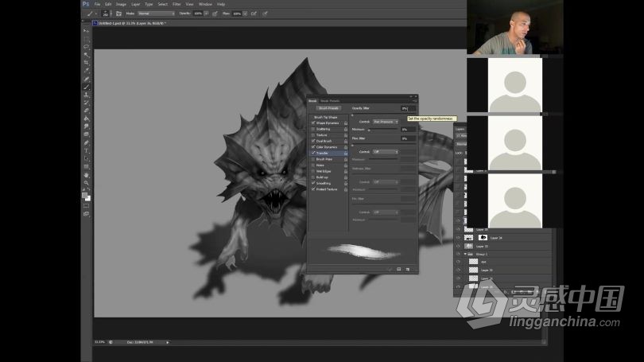This screenshot has height=362, width=644.
Task: Select the Eyedropper tool
Action: coord(86,71)
